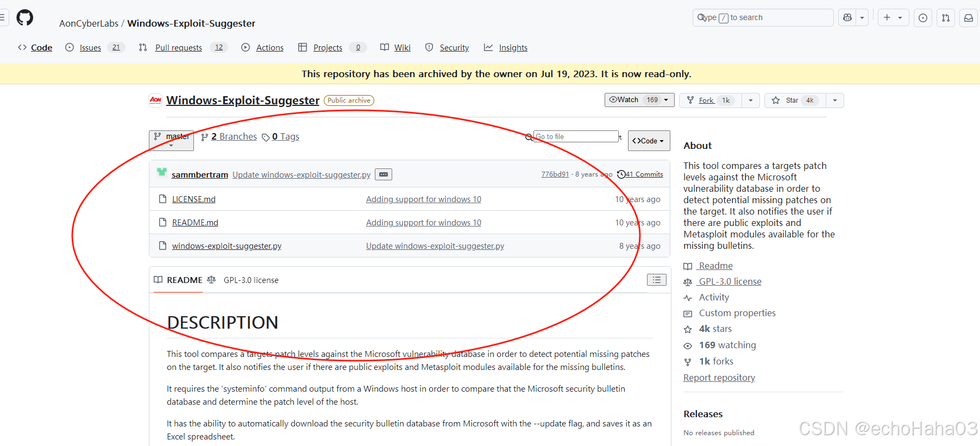Open the Insights tab
The image size is (980, 446).
click(506, 48)
